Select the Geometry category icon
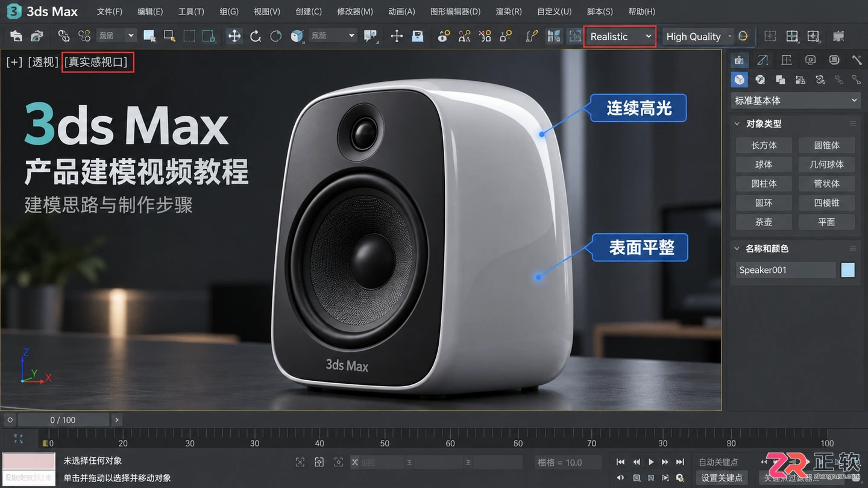 (740, 80)
